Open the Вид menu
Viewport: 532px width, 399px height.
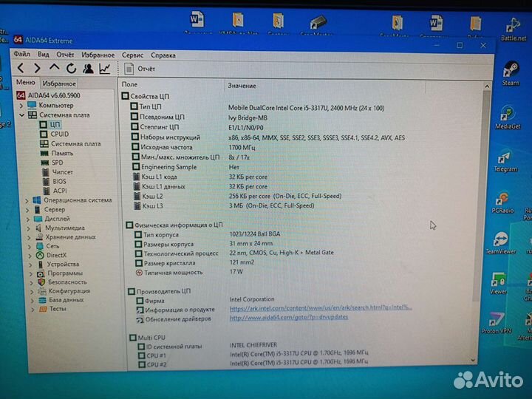click(43, 54)
